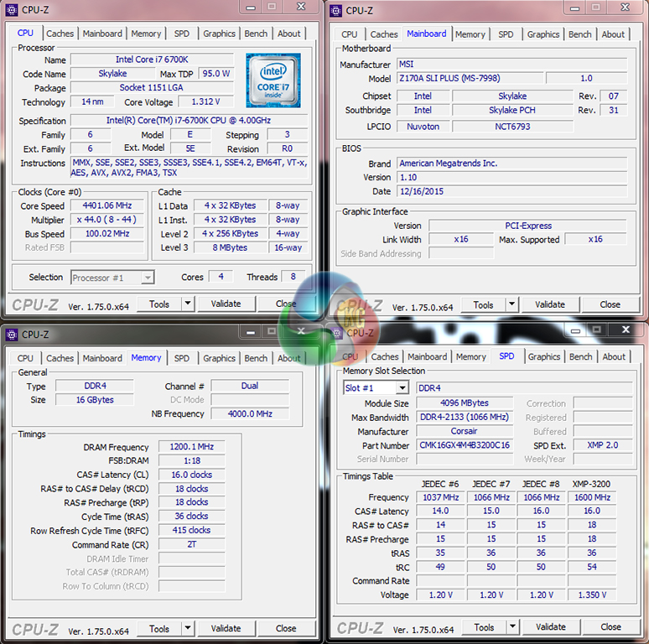649x644 pixels.
Task: Click DRAM Frequency value 1200.1 MHz
Action: [192, 447]
